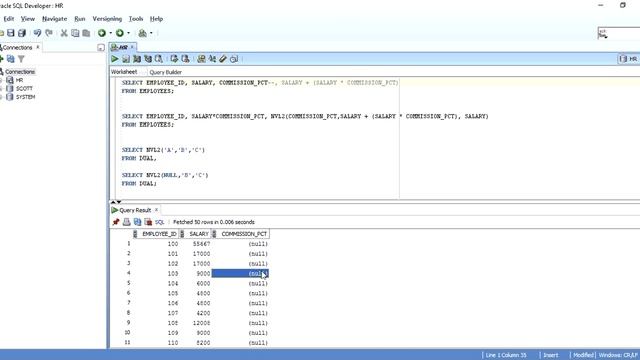640x360 pixels.
Task: Click the Autotrace icon
Action: pyautogui.click(x=148, y=59)
